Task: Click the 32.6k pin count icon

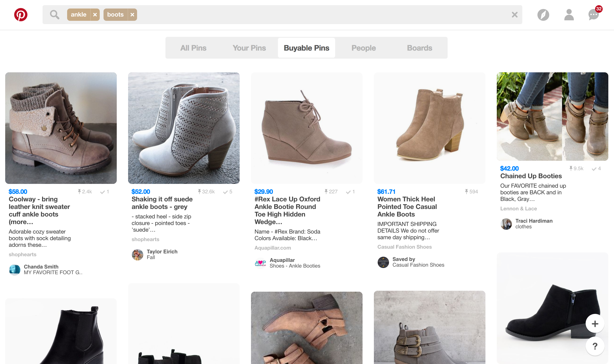Action: pos(199,191)
